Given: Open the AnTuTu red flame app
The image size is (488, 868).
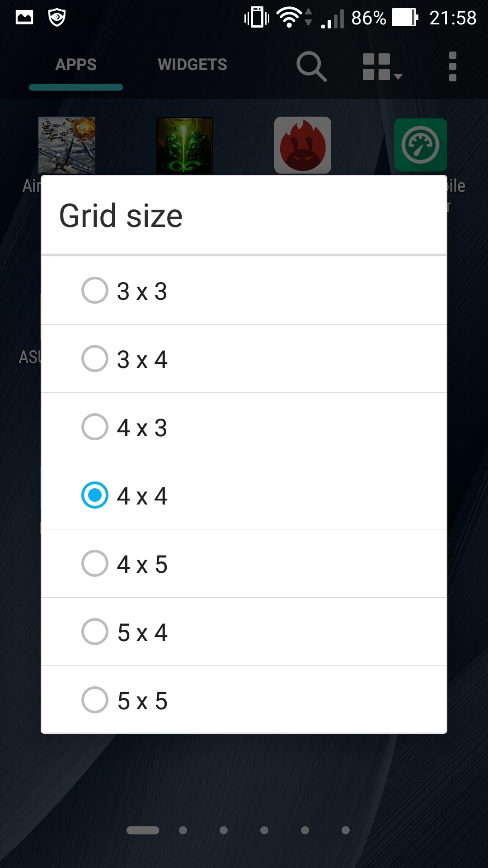Looking at the screenshot, I should pos(302,145).
